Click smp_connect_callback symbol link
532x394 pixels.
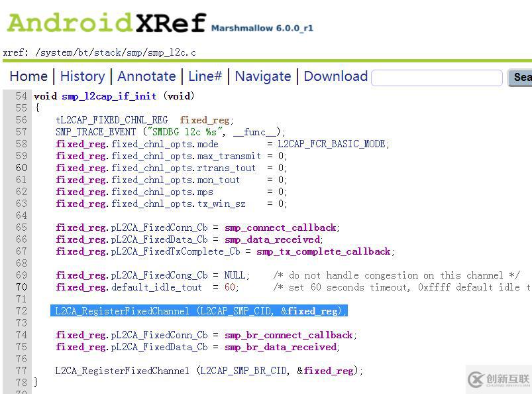point(280,228)
